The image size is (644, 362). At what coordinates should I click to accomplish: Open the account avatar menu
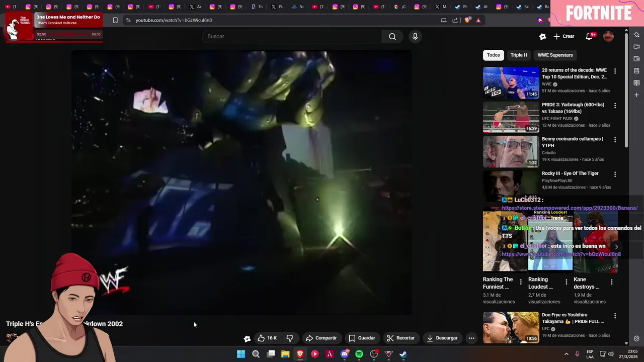point(608,36)
